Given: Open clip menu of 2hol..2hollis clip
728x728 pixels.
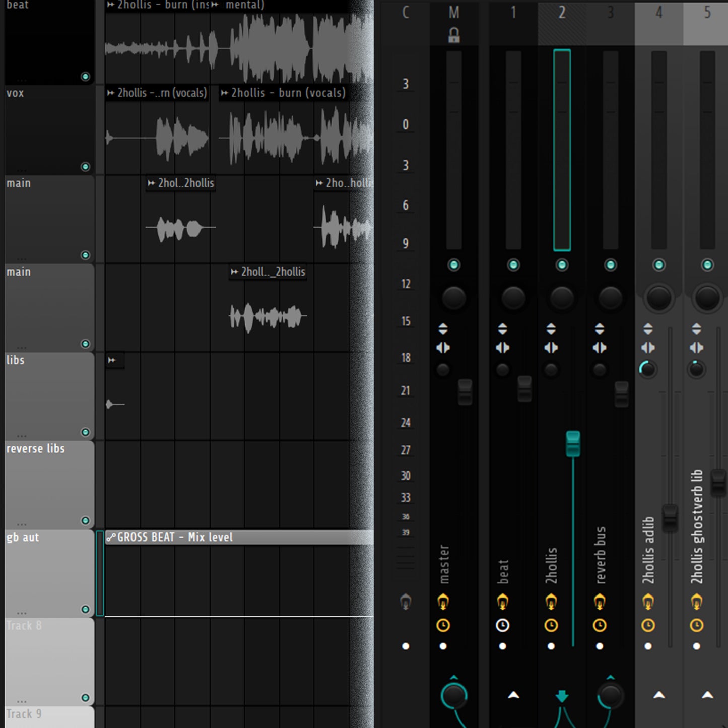Looking at the screenshot, I should 151,183.
